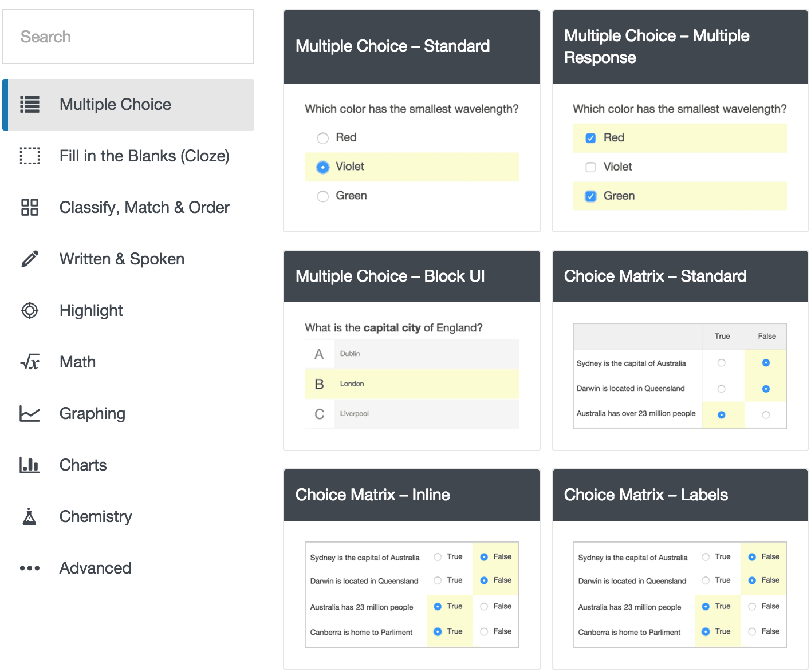Click inside the Search field
The image size is (811, 672).
pos(128,37)
